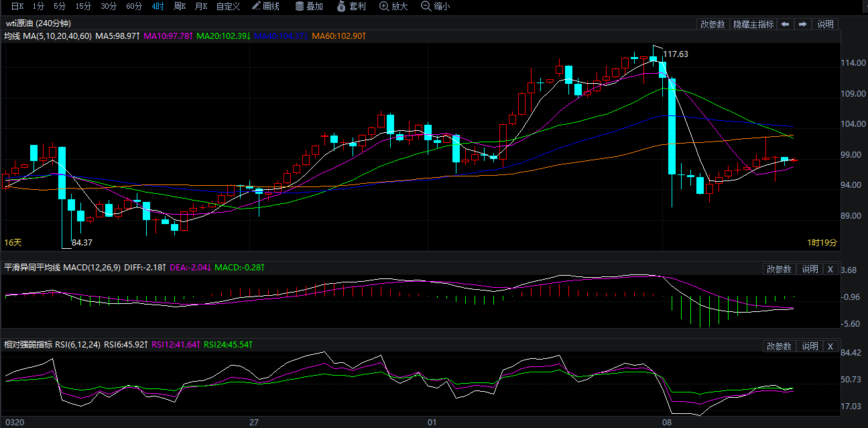Click the left arrow indicator button

[x=785, y=24]
